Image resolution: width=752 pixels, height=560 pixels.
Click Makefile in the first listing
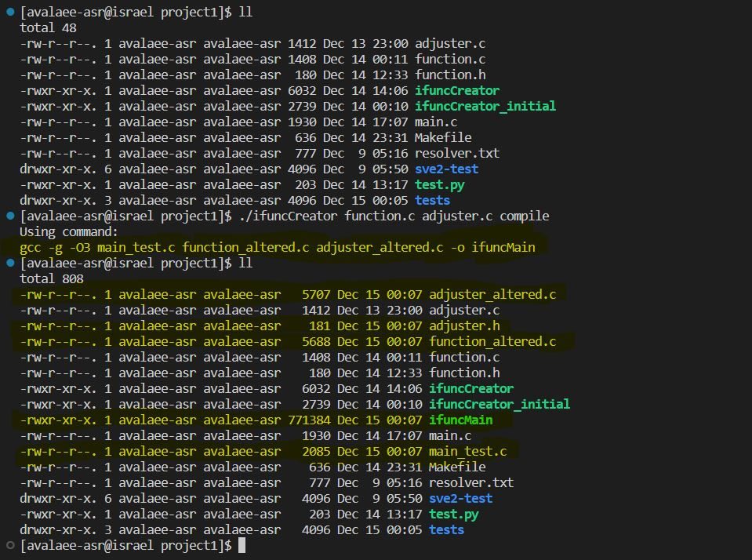coord(443,138)
